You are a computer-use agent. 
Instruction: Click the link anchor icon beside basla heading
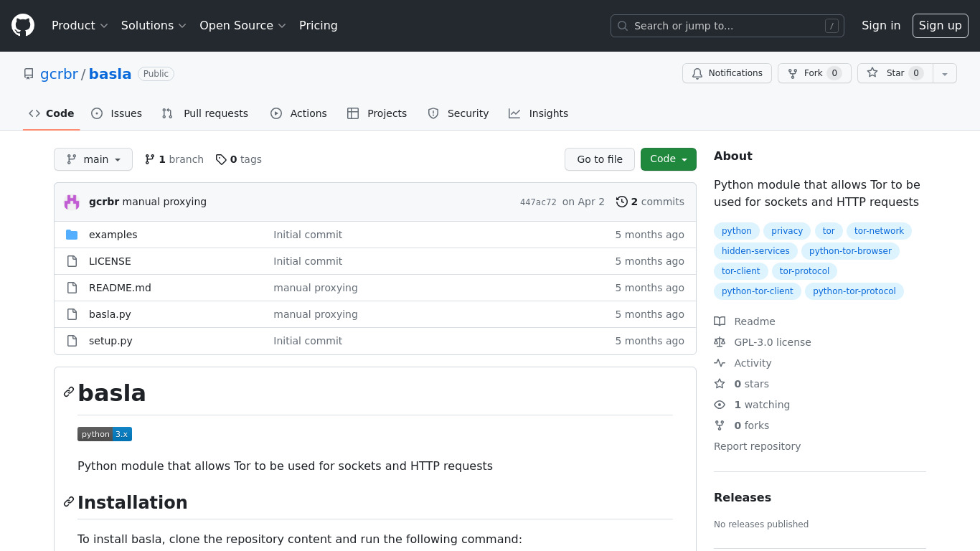69,392
